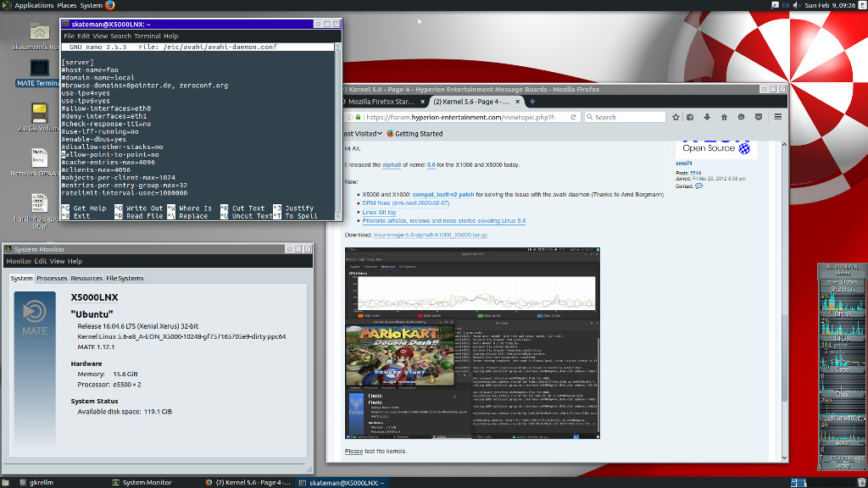Show bookmarks list icon in Firefox toolbar
Image resolution: width=868 pixels, height=488 pixels.
pos(690,117)
